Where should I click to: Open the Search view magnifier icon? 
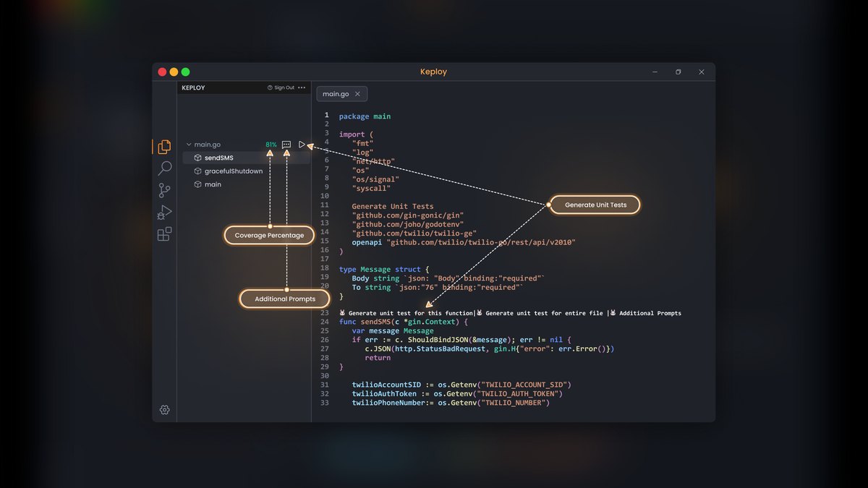click(164, 168)
